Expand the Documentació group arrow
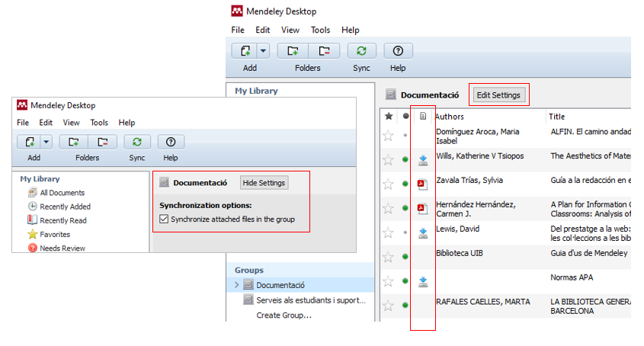644x346 pixels. coord(236,285)
